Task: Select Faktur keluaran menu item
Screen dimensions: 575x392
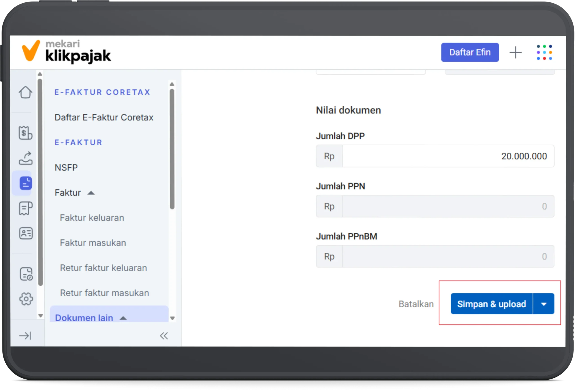Action: pyautogui.click(x=92, y=218)
